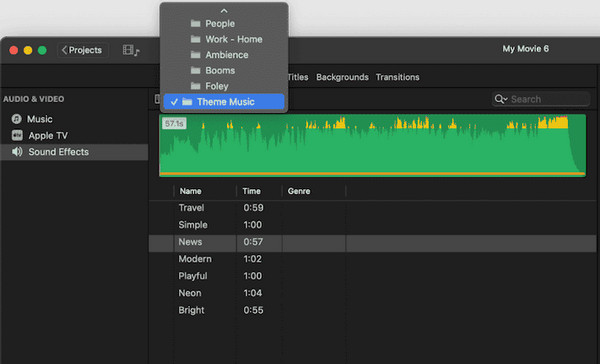Click the Work - Home folder icon
The width and height of the screenshot is (600, 364).
(x=196, y=39)
